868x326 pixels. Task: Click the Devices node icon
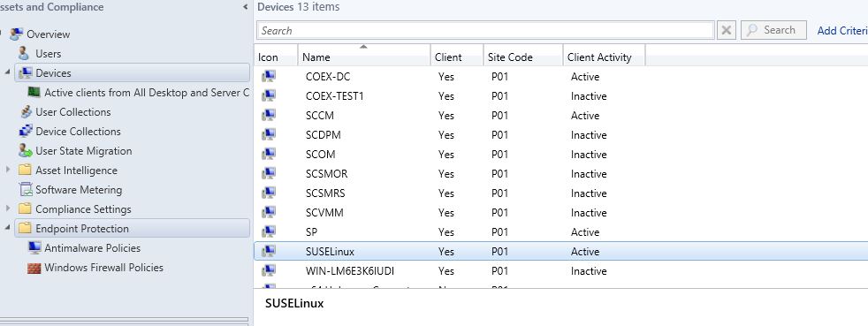(x=26, y=73)
